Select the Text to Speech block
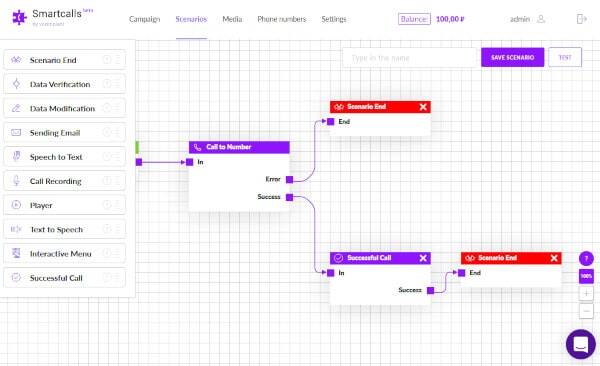 tap(65, 229)
